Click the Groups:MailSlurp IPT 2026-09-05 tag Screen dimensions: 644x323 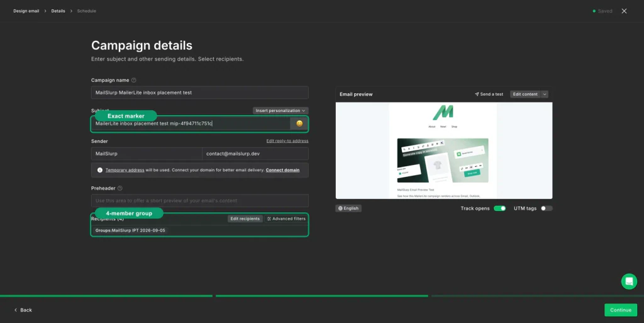[130, 230]
